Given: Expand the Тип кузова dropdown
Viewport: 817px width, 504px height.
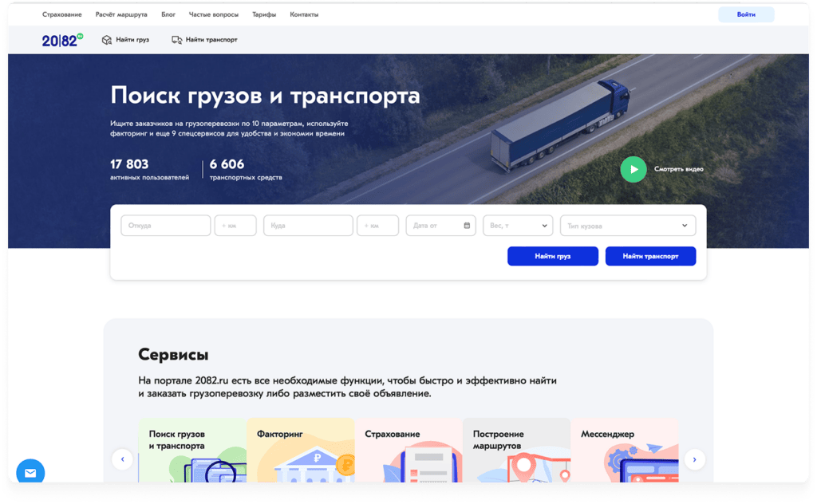Looking at the screenshot, I should tap(627, 225).
